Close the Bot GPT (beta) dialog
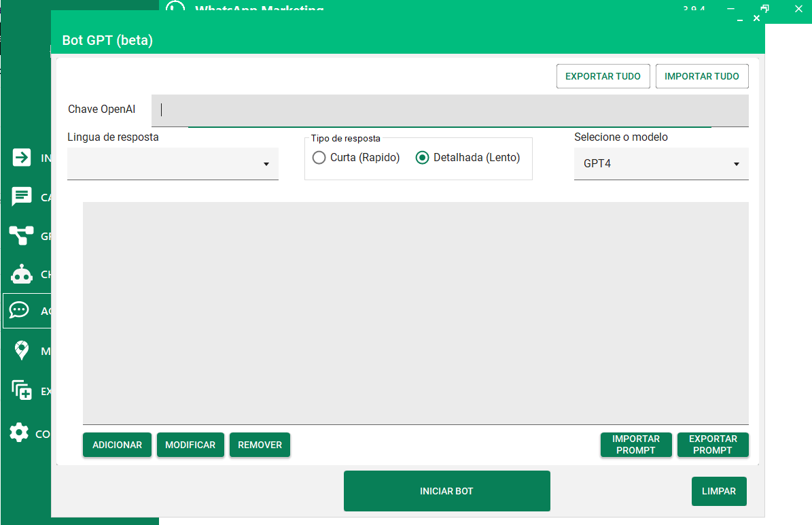 coord(756,18)
